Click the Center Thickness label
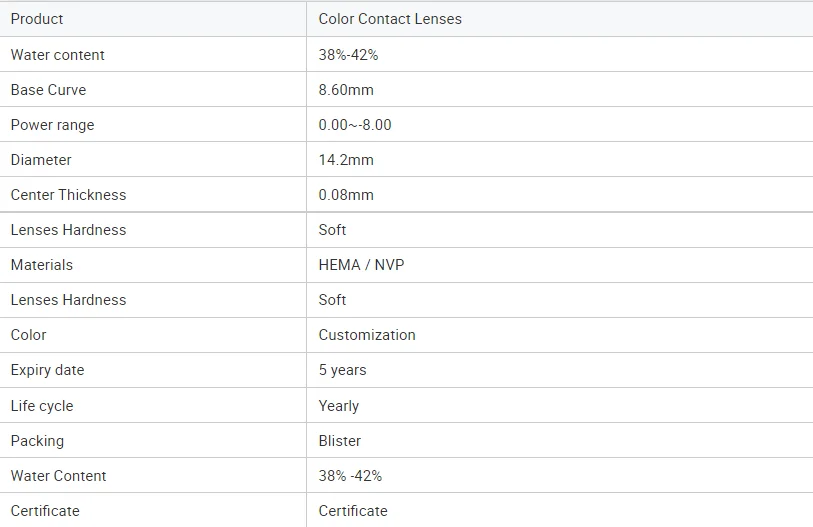Image resolution: width=813 pixels, height=527 pixels. point(68,195)
